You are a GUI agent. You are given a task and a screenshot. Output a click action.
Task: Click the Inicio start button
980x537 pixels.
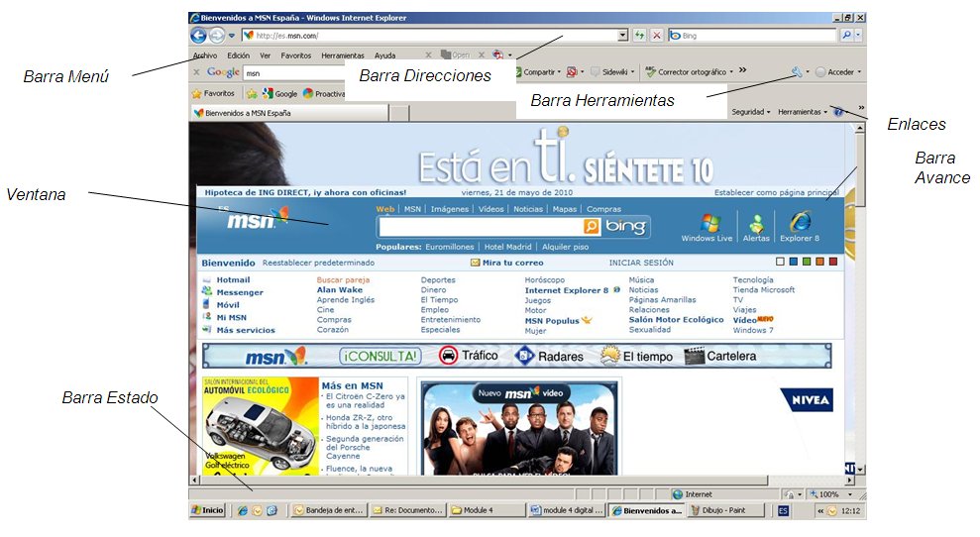(x=207, y=510)
